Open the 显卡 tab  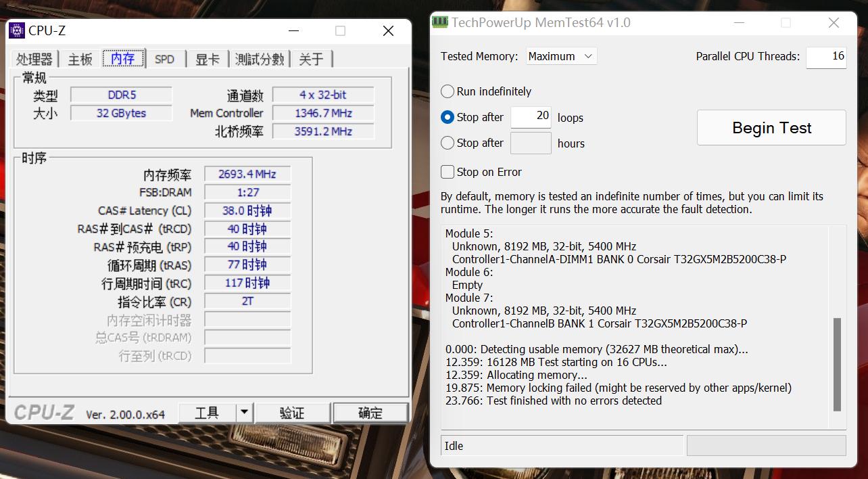click(207, 59)
